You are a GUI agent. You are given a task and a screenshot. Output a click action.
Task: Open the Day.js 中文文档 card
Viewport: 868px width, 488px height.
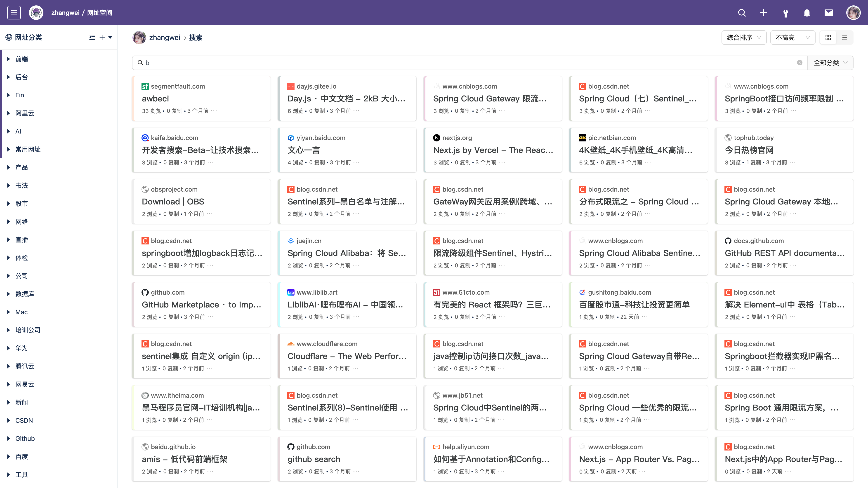coord(347,98)
